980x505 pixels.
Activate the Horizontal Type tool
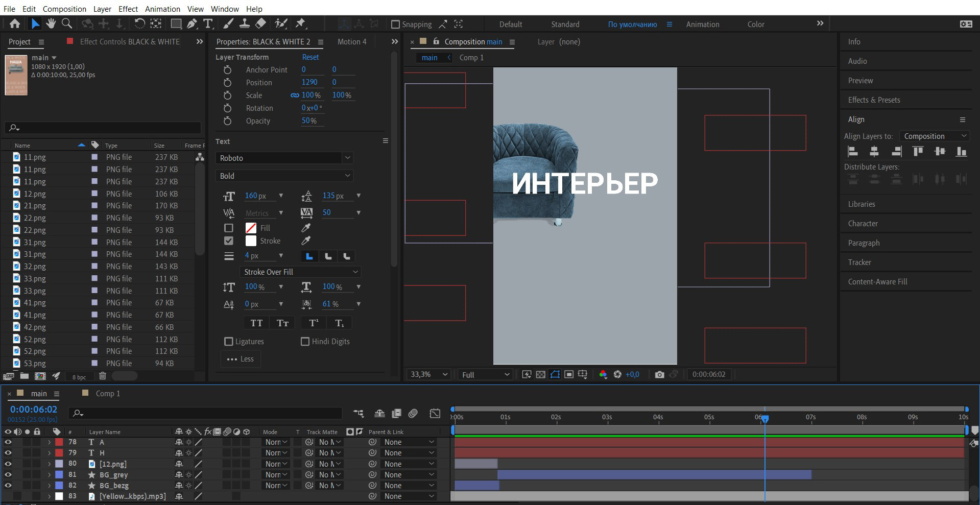[x=208, y=23]
